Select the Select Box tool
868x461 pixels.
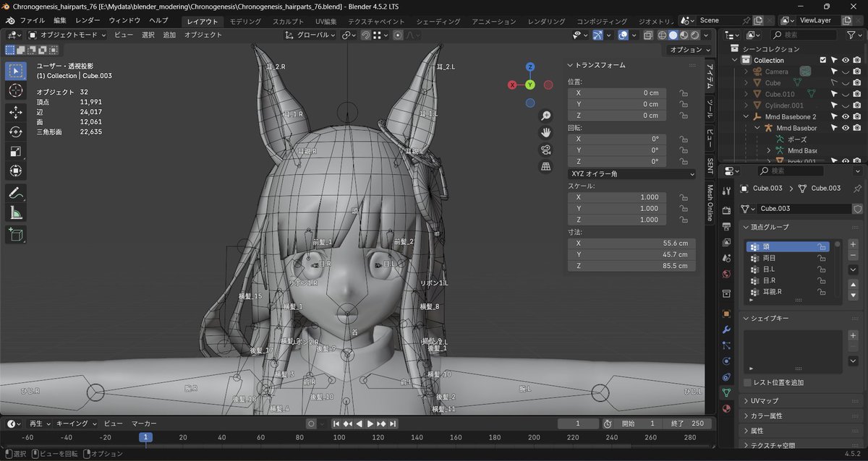pyautogui.click(x=16, y=71)
